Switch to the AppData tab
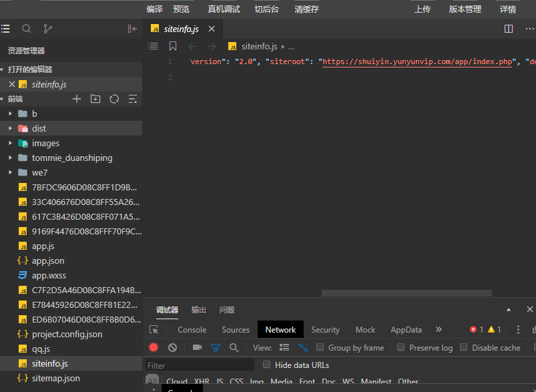 406,330
